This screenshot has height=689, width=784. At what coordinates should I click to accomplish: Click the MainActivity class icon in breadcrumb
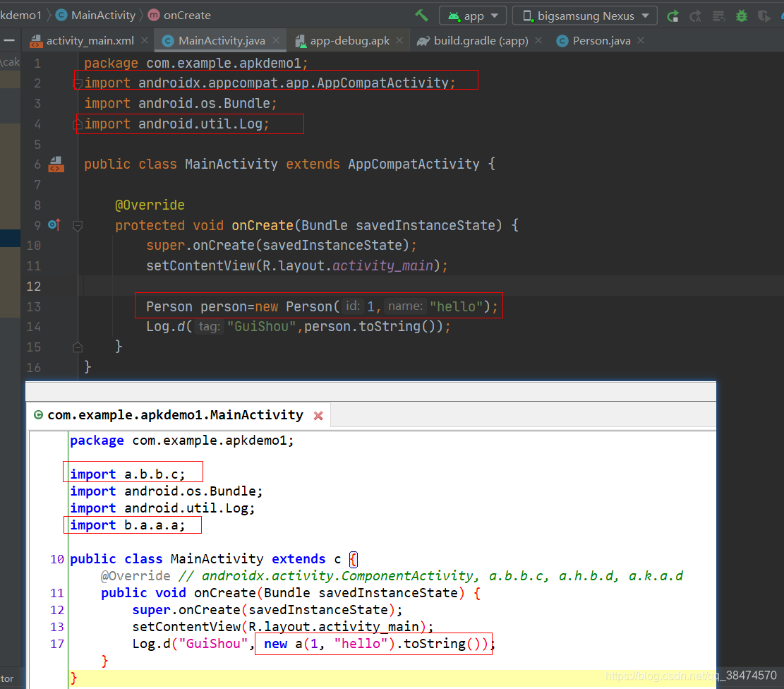click(x=61, y=16)
